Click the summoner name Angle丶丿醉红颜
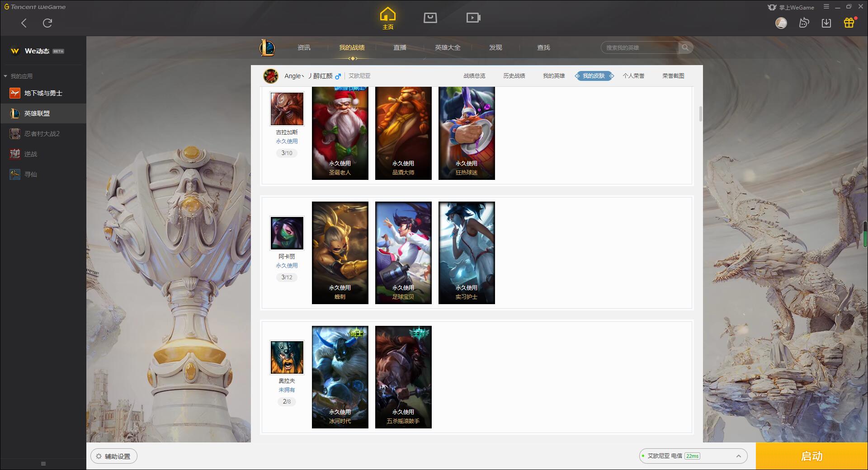868x470 pixels. [308, 76]
